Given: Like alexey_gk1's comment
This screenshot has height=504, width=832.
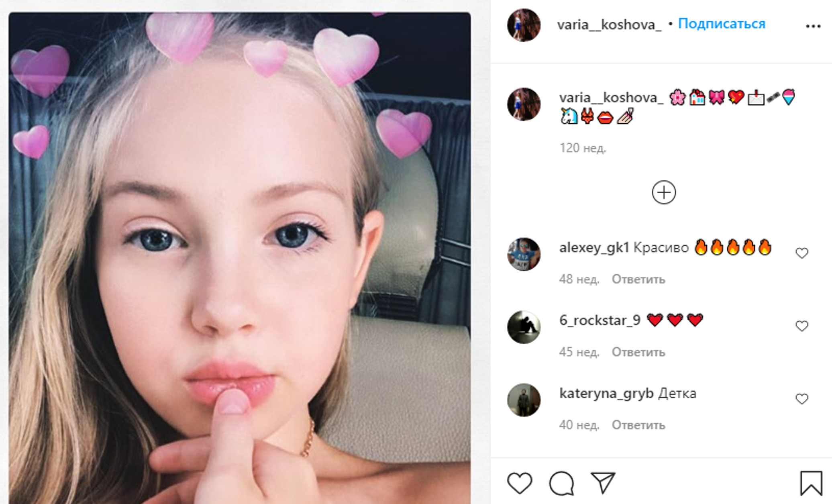Looking at the screenshot, I should (x=802, y=253).
